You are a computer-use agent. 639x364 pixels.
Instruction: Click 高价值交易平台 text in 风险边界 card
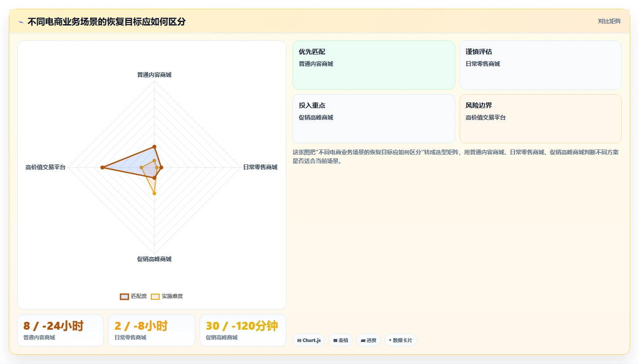(486, 117)
